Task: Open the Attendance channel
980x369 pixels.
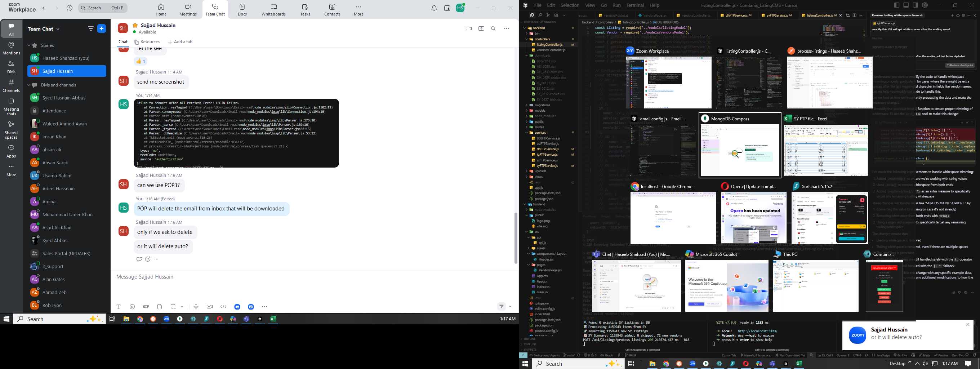Action: pos(67,111)
